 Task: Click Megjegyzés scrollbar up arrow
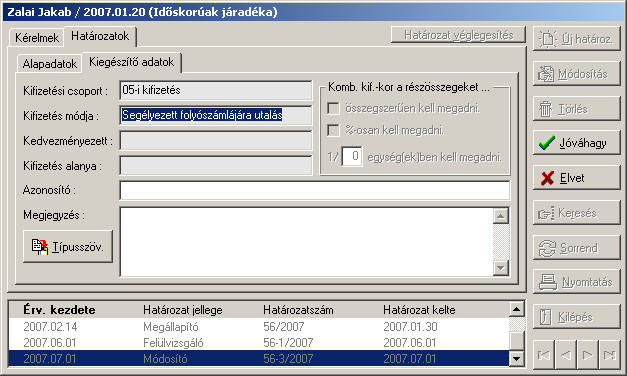(501, 216)
